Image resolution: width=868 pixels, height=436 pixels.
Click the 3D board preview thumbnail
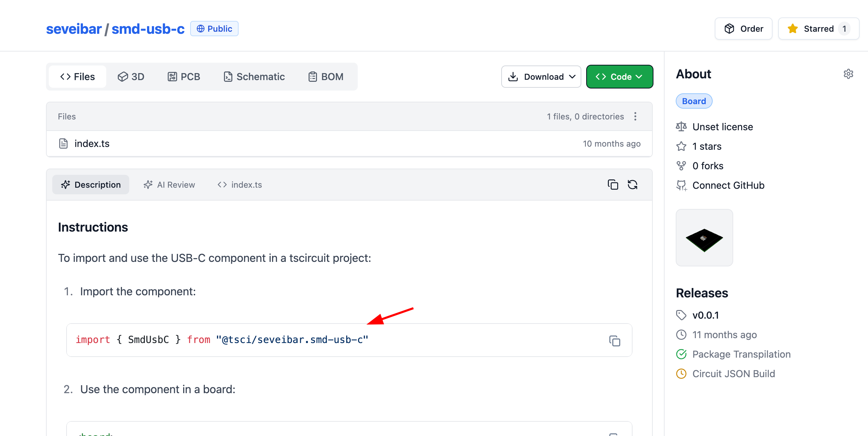704,238
